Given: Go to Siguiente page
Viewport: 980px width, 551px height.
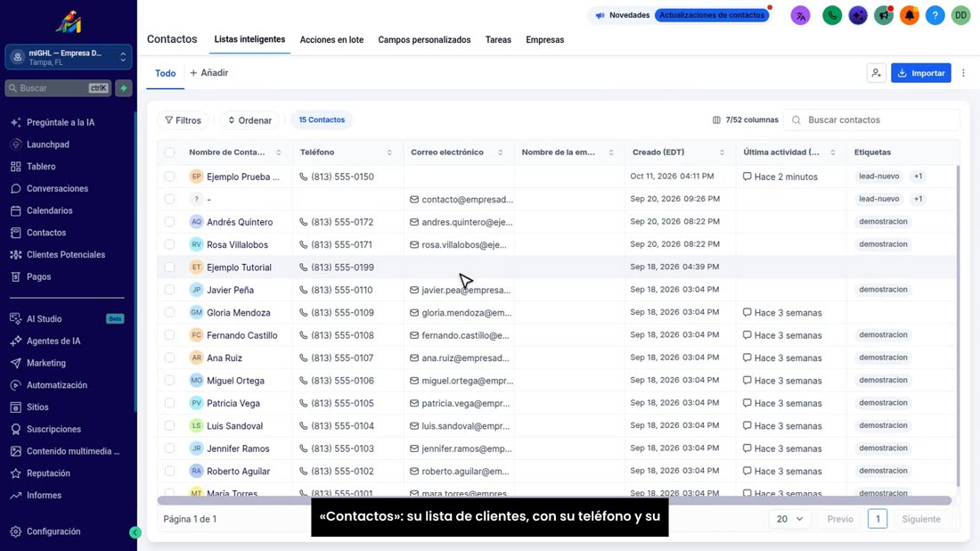Looking at the screenshot, I should click(921, 519).
